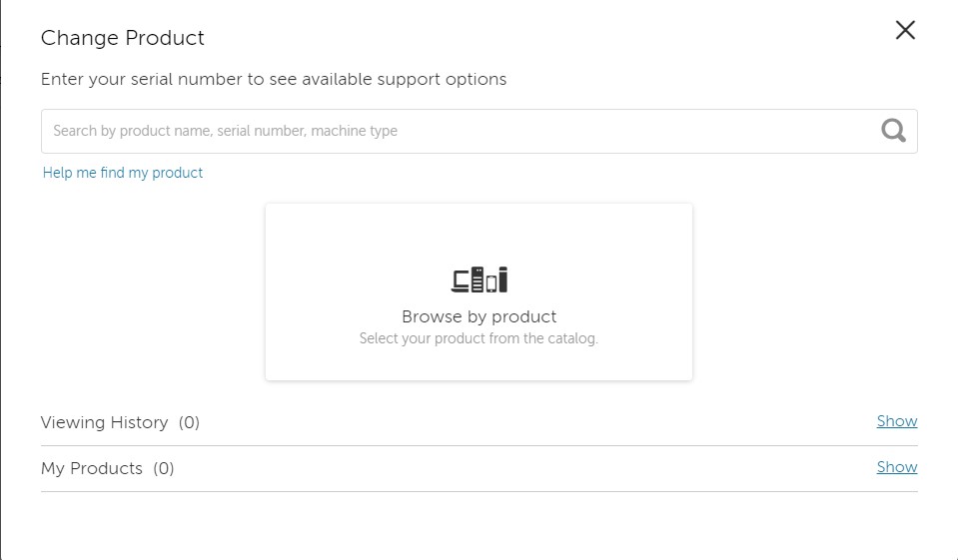Click the My Products (0) count
This screenshot has height=560, width=958.
tap(164, 468)
